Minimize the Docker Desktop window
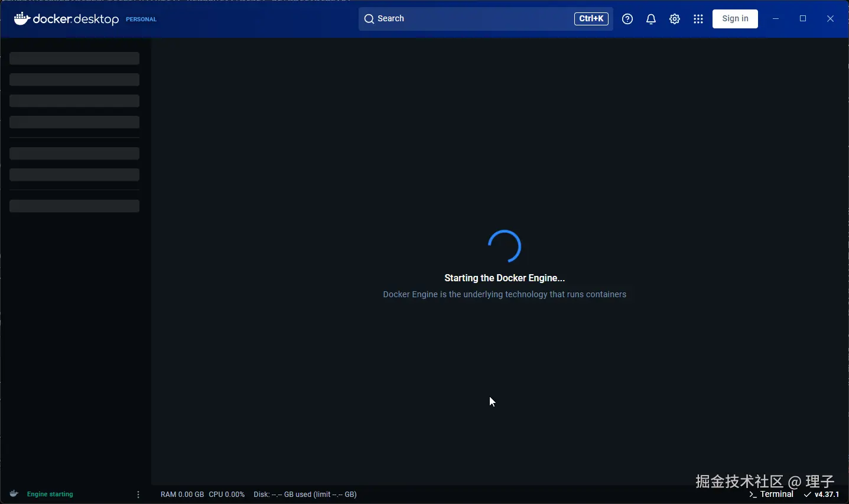Viewport: 849px width, 504px height. pyautogui.click(x=776, y=19)
